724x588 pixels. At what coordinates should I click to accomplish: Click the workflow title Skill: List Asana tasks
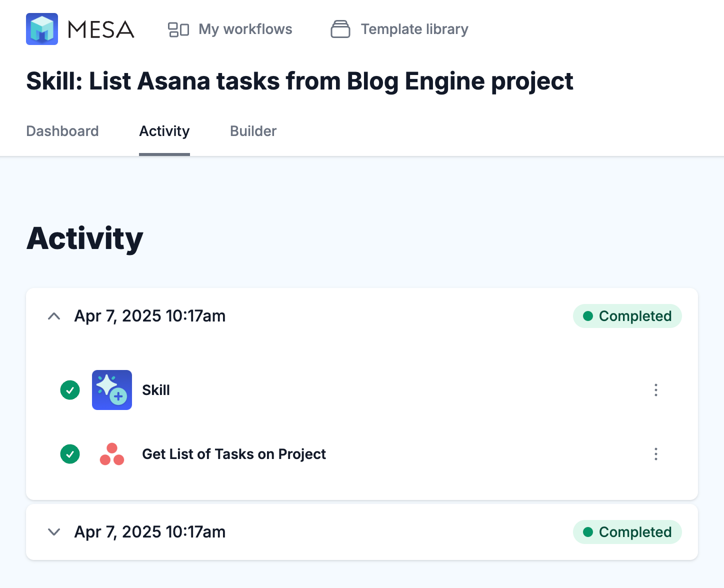point(299,81)
